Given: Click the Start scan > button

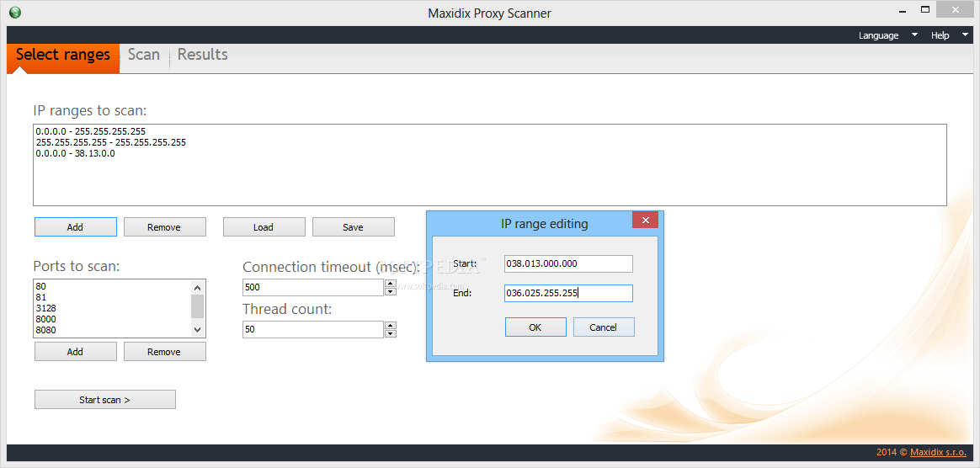Looking at the screenshot, I should [105, 400].
